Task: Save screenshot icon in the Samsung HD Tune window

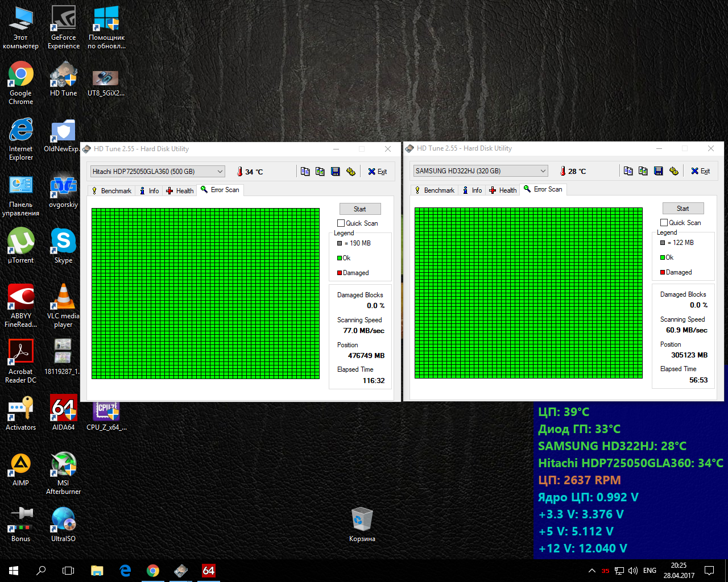Action: tap(659, 171)
